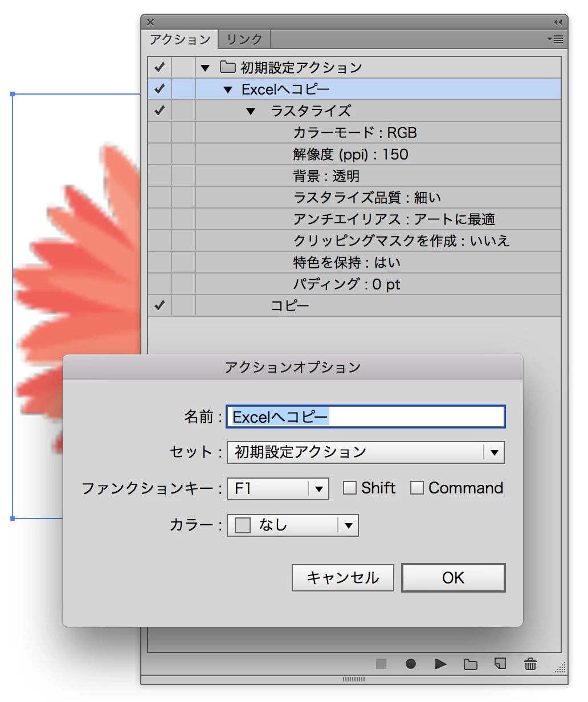Viewport: 588px width, 702px height.
Task: Enable the Command modifier checkbox
Action: (417, 488)
